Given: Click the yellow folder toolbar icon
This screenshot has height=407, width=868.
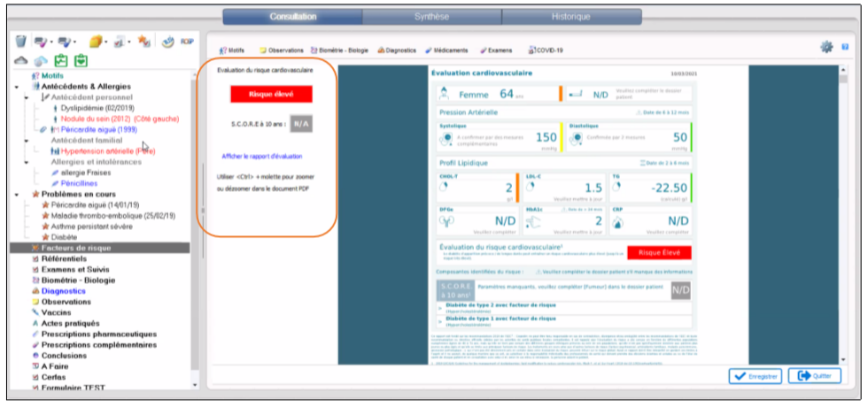Looking at the screenshot, I should pyautogui.click(x=97, y=42).
